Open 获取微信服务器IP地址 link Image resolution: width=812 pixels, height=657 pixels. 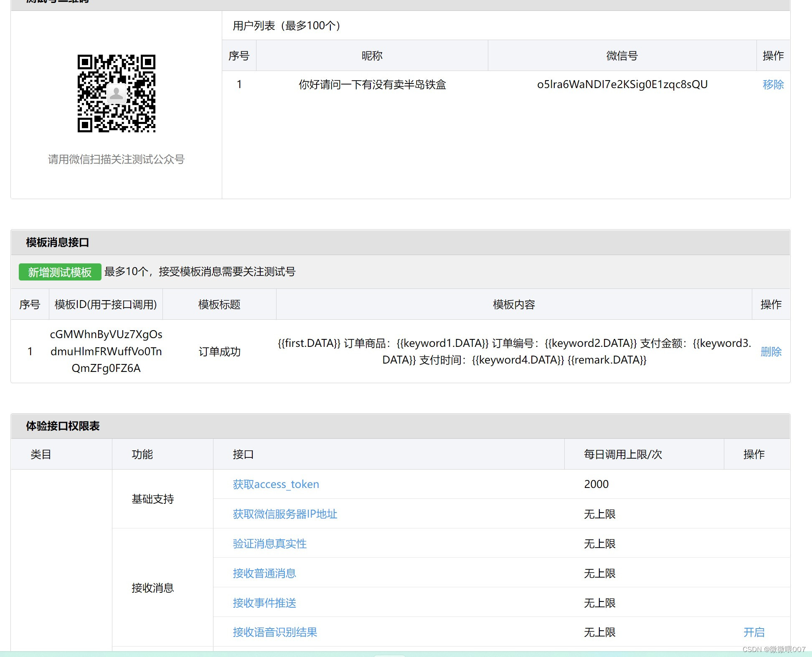coord(285,514)
